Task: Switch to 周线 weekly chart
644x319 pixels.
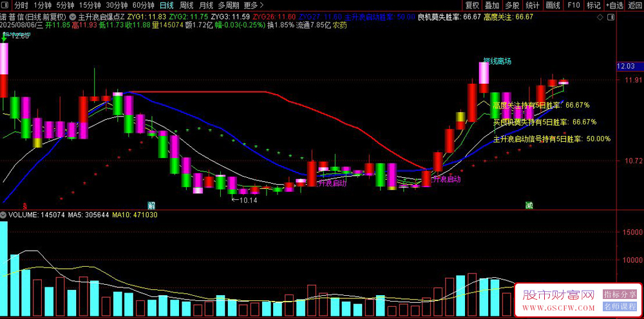Action: tap(187, 5)
